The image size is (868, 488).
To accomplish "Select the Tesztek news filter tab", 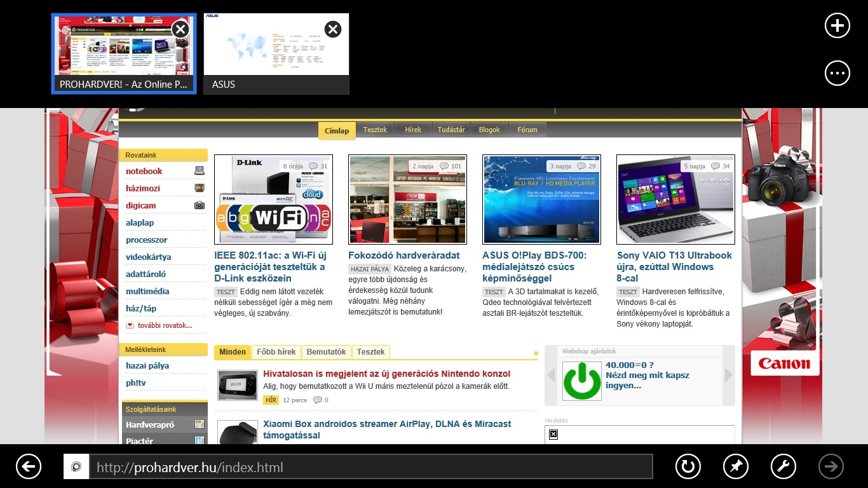I will pos(370,352).
